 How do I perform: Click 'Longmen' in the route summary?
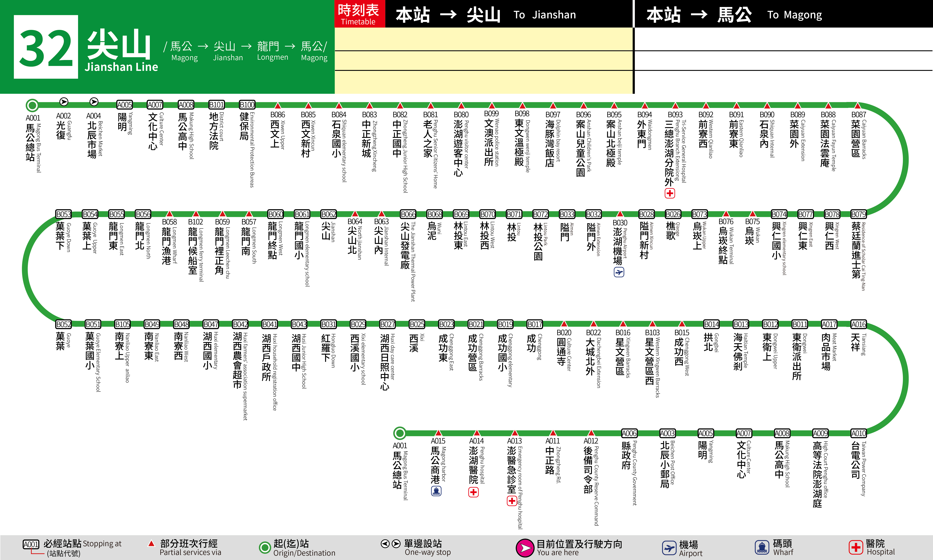tap(272, 57)
